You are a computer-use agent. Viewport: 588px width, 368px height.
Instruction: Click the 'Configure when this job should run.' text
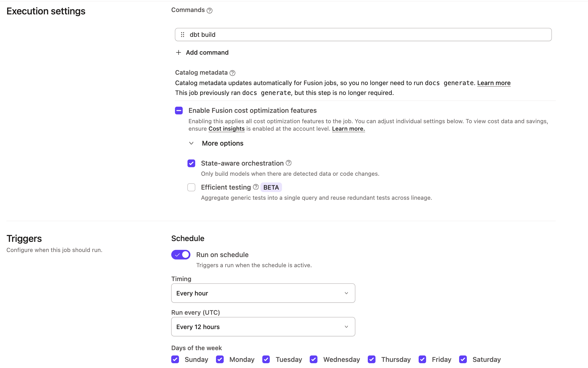tap(54, 250)
